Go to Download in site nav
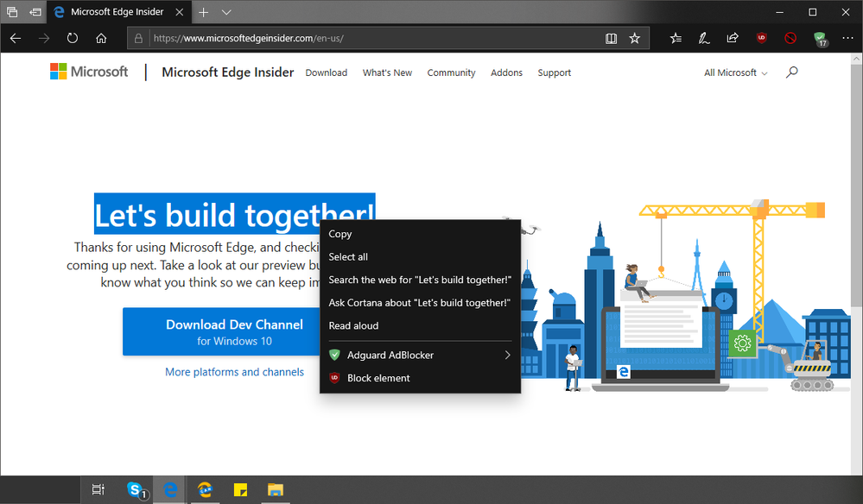 (x=327, y=72)
